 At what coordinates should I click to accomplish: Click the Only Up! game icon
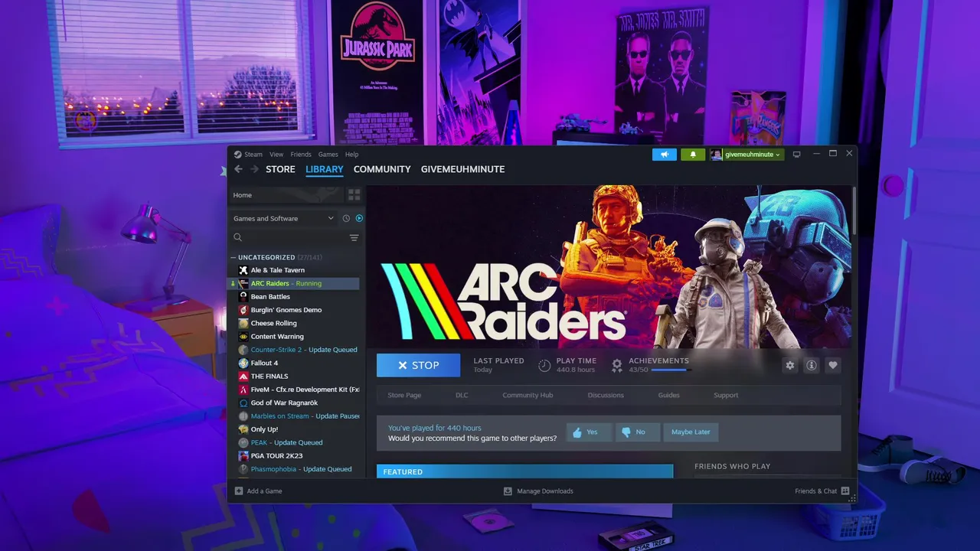(x=243, y=429)
